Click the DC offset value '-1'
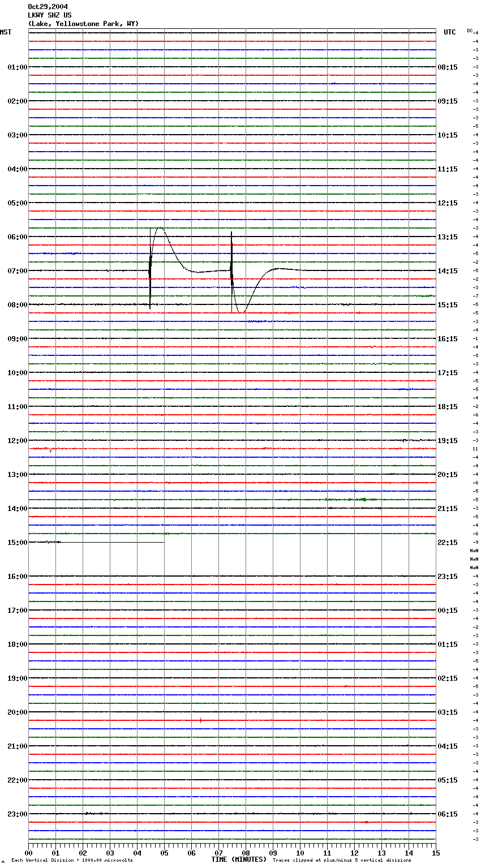This screenshot has width=481, height=868. pyautogui.click(x=476, y=338)
